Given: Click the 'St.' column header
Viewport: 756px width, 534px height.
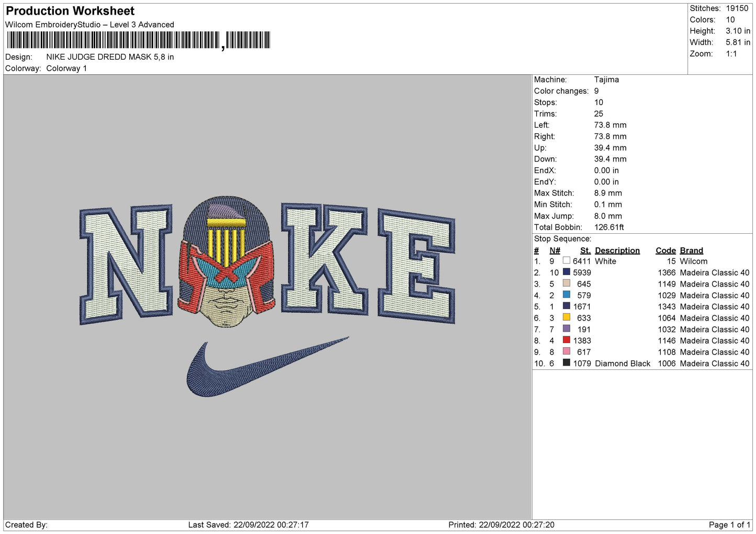Looking at the screenshot, I should 585,251.
